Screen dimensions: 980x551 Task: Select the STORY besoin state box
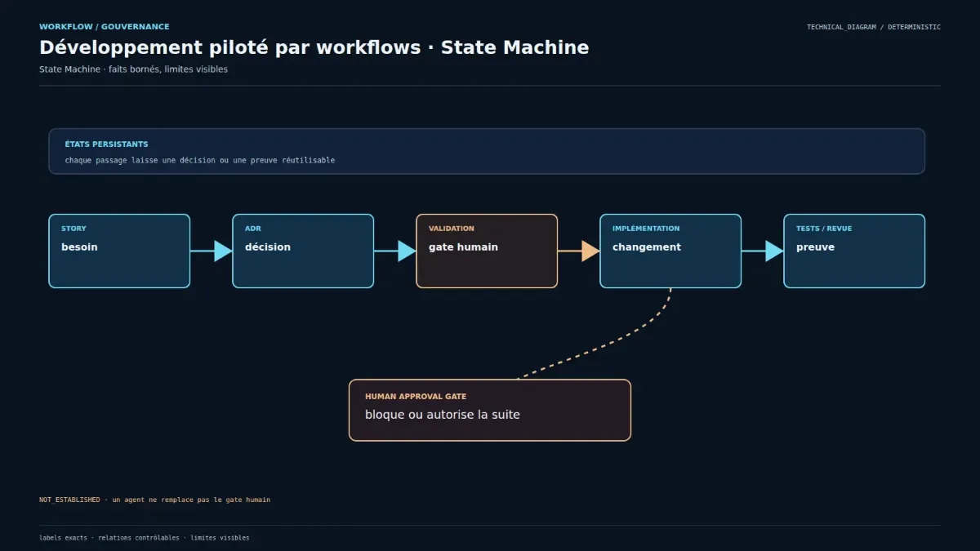[x=119, y=251]
